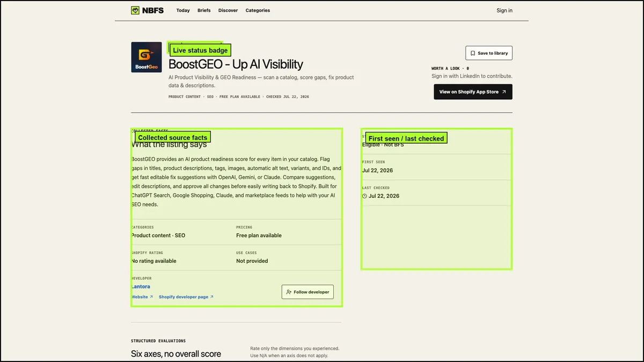Click the Sign in with LinkedIn to contribute text
The height and width of the screenshot is (362, 644).
pos(472,76)
